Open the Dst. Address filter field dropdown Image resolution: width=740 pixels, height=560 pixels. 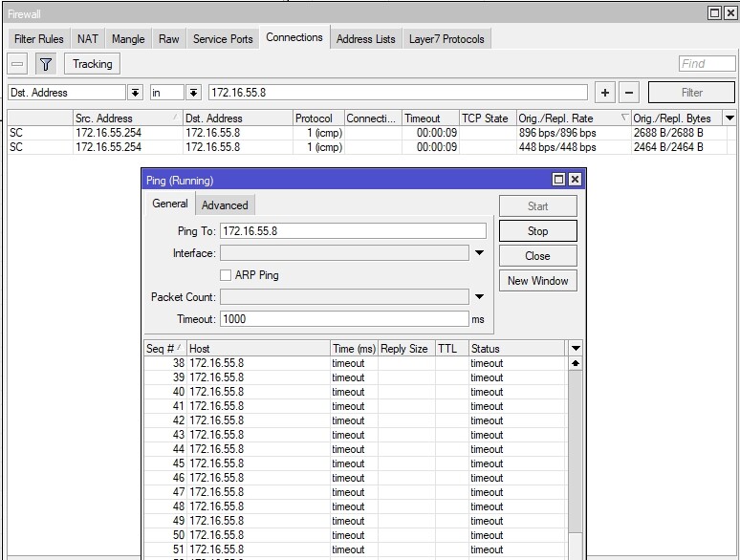click(135, 93)
